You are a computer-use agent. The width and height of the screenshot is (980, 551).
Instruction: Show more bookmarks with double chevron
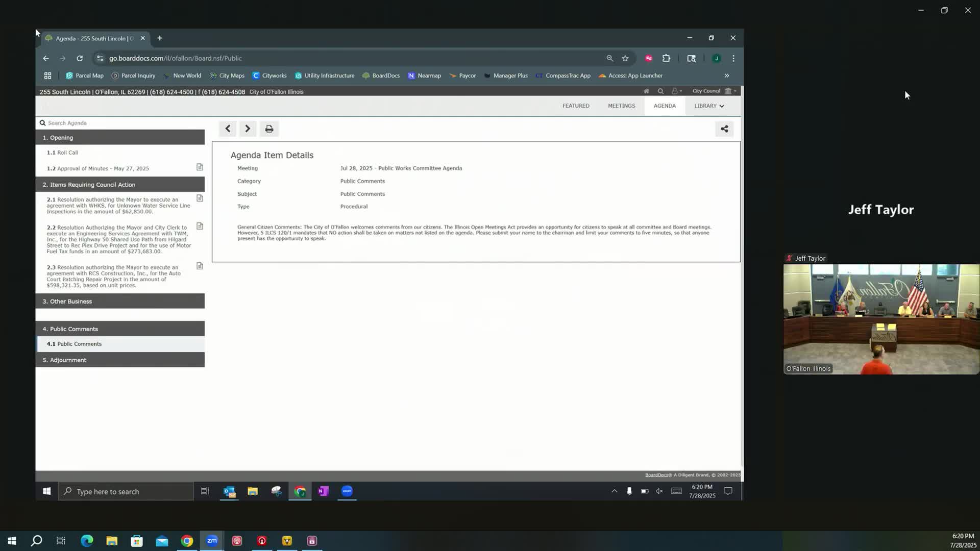pyautogui.click(x=727, y=76)
